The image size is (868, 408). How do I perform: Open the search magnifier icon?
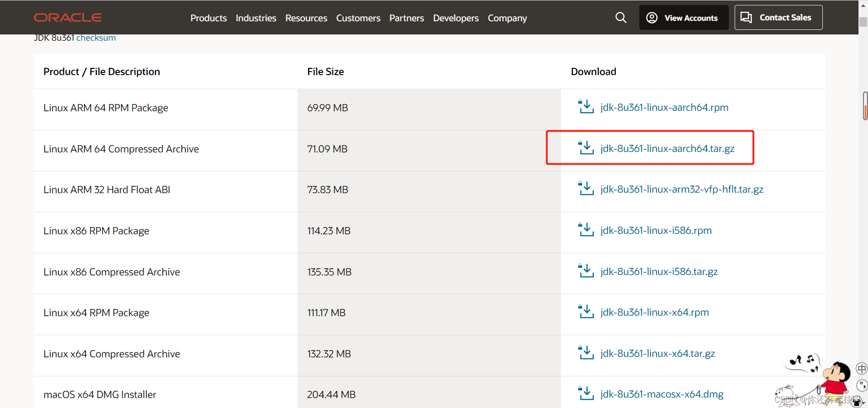point(621,18)
